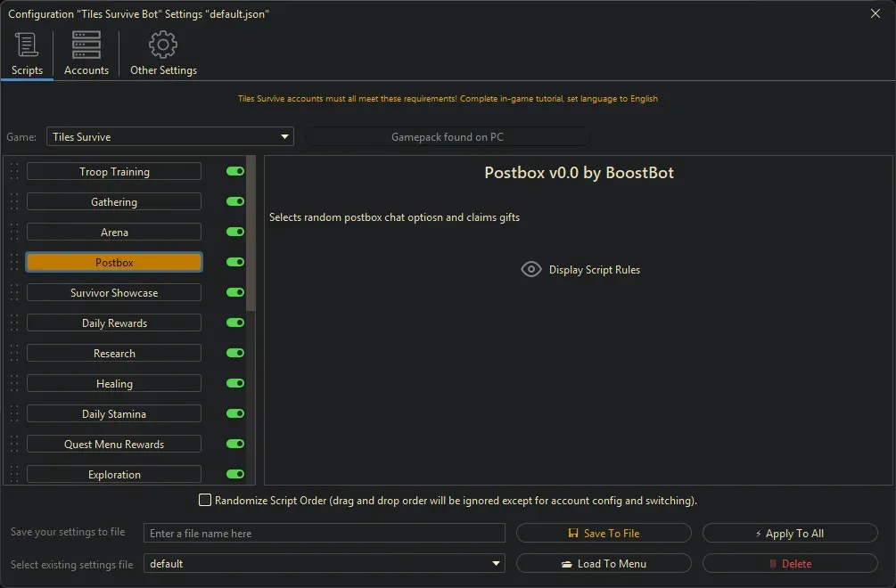The height and width of the screenshot is (588, 896).
Task: Turn off the Survivor Showcase toggle
Action: pos(235,293)
